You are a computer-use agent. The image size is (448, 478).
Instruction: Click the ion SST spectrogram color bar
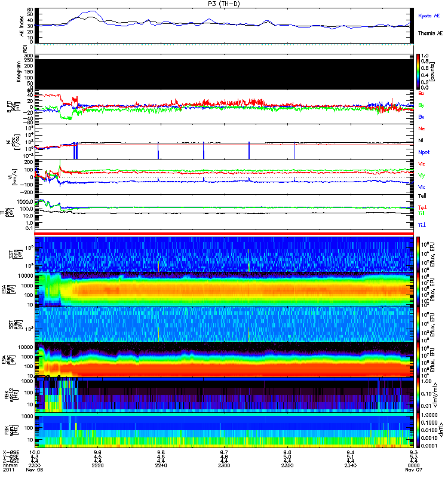(x=418, y=254)
